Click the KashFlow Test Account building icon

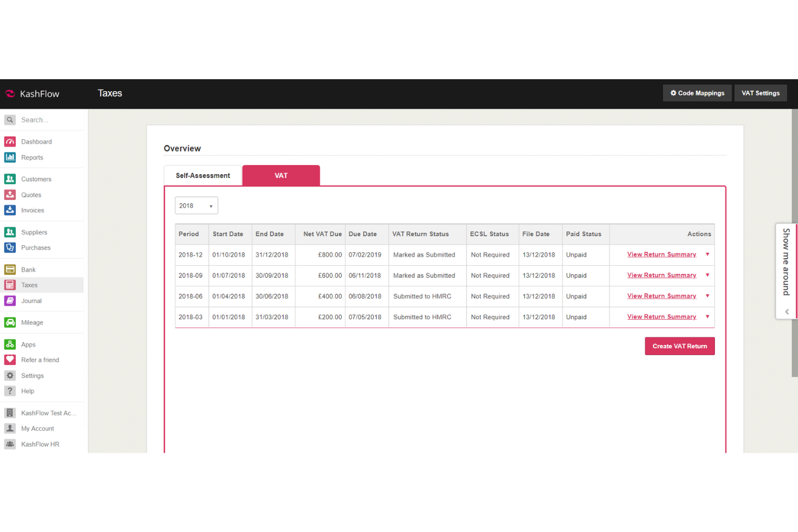[10, 413]
